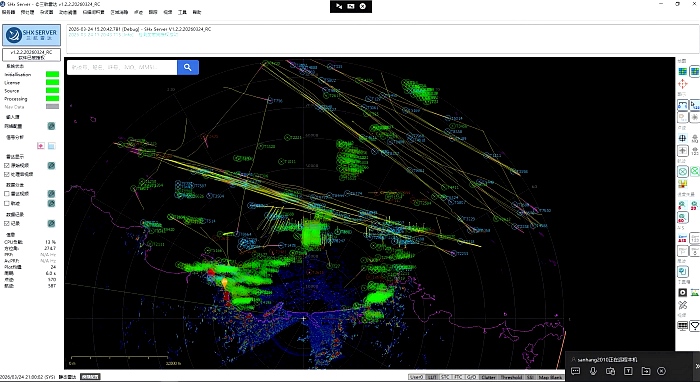
Task: Click the SSI status bar button
Action: [x=530, y=377]
